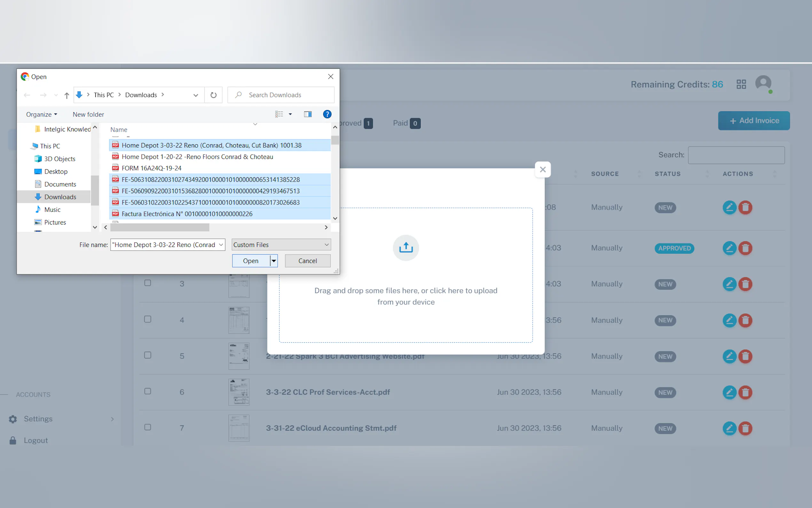Click the refresh button in the Open dialog
The image size is (812, 508).
214,95
